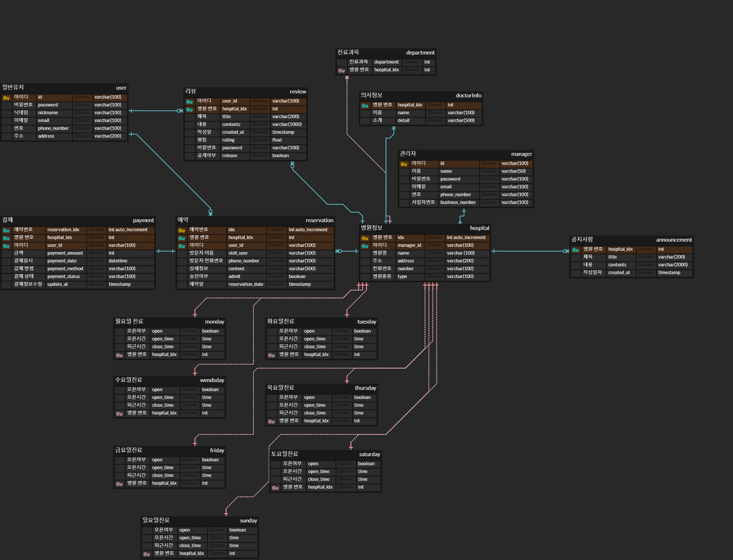Click the 'reservation_date' column
This screenshot has width=733, height=560.
click(246, 284)
